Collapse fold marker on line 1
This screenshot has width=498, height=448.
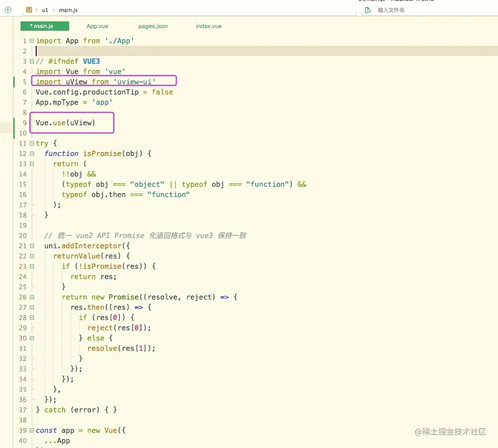click(x=32, y=41)
